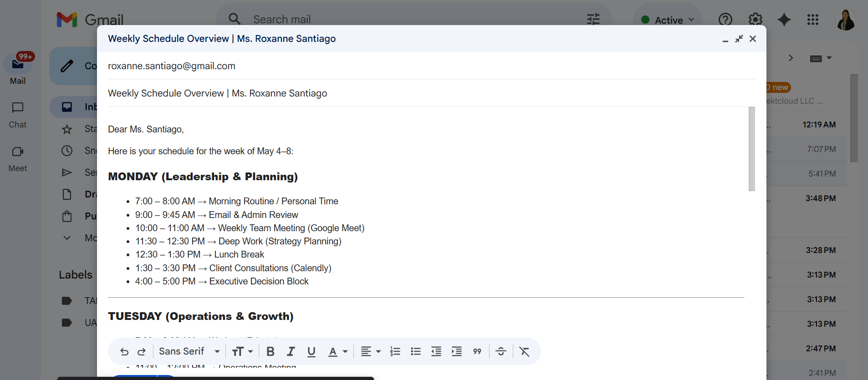Open the text size dropdown
This screenshot has width=868, height=380.
tap(242, 351)
